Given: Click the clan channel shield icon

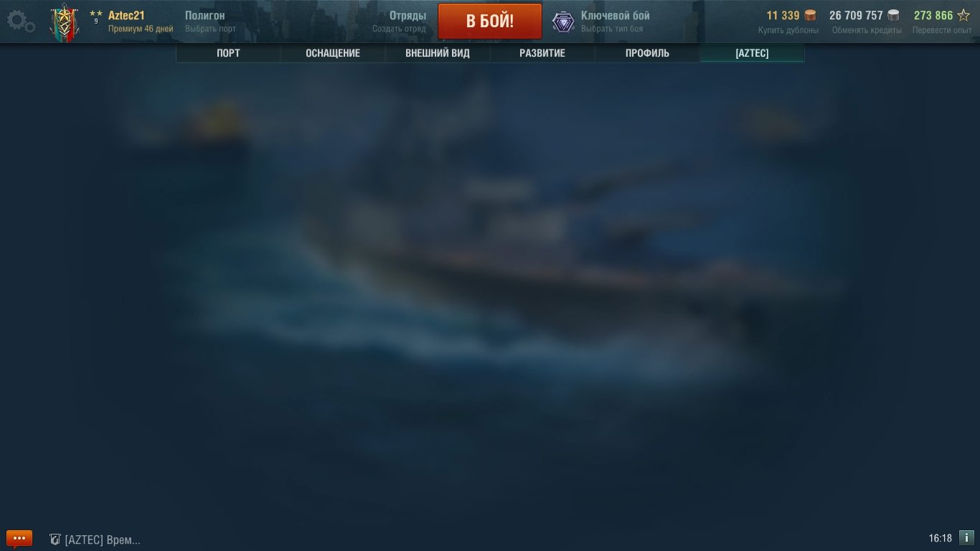Looking at the screenshot, I should [55, 540].
